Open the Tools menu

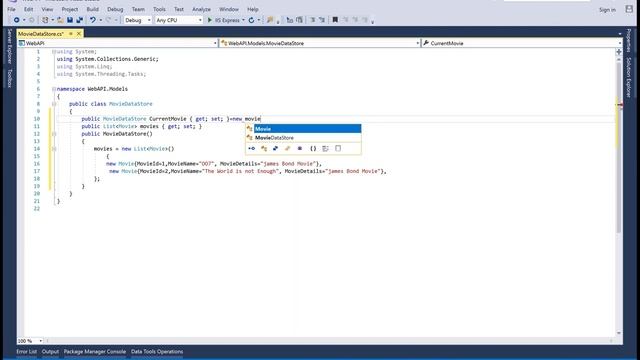tap(159, 9)
